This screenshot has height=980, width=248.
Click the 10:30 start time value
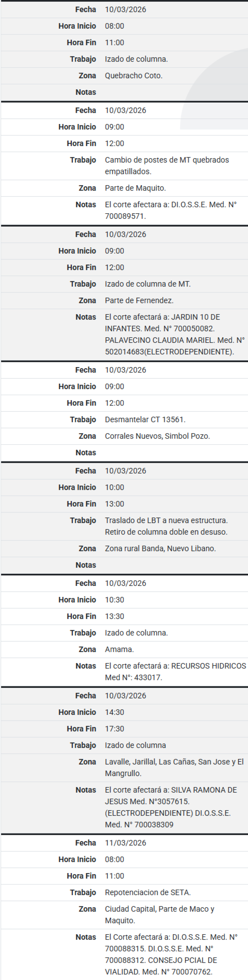[x=114, y=600]
